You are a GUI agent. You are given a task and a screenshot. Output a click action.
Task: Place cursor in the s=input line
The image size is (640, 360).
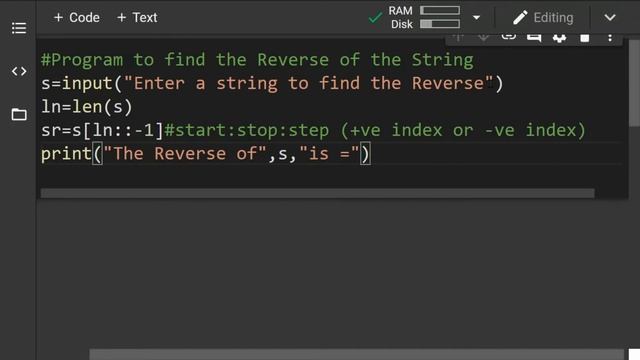click(x=272, y=84)
